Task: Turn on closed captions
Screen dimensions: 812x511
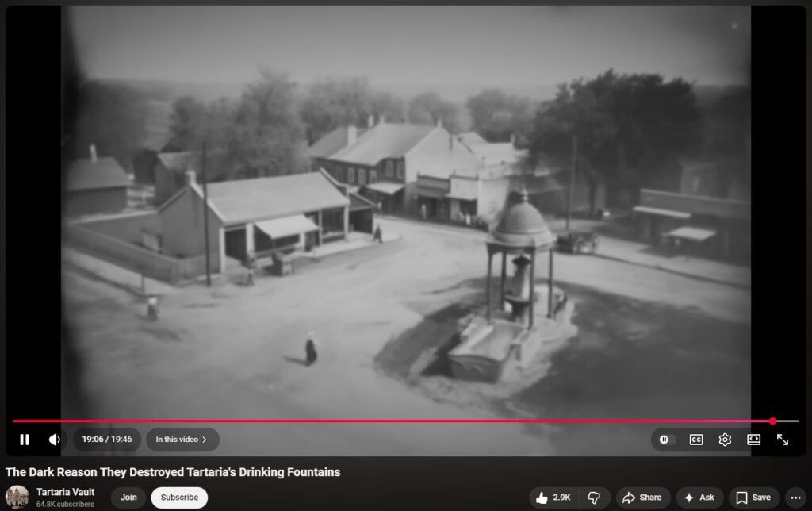Action: [x=695, y=440]
